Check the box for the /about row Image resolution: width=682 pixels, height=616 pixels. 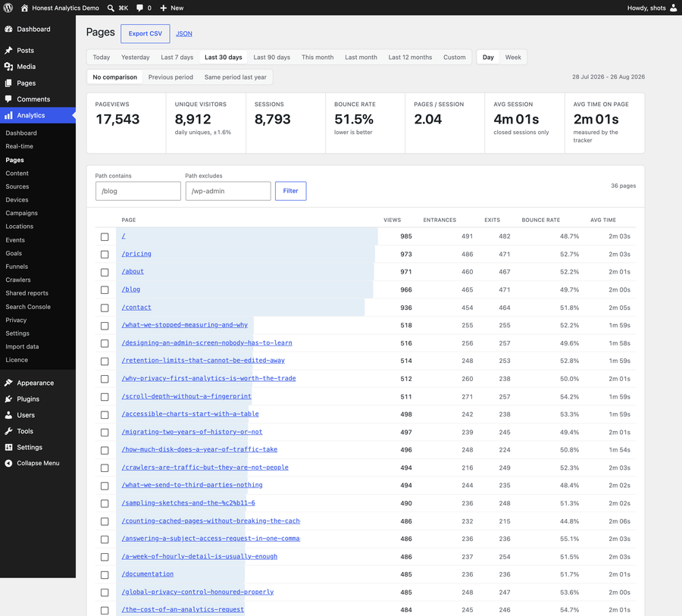105,272
